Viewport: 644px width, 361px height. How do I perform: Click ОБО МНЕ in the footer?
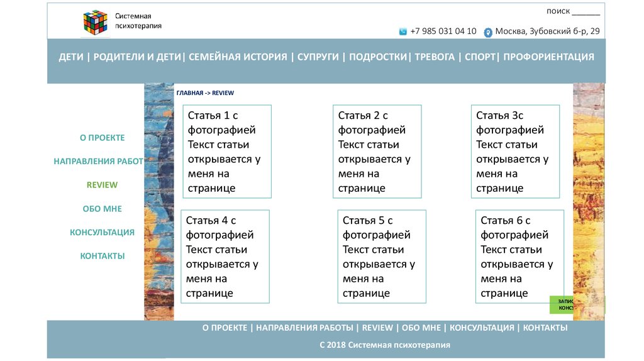point(421,328)
